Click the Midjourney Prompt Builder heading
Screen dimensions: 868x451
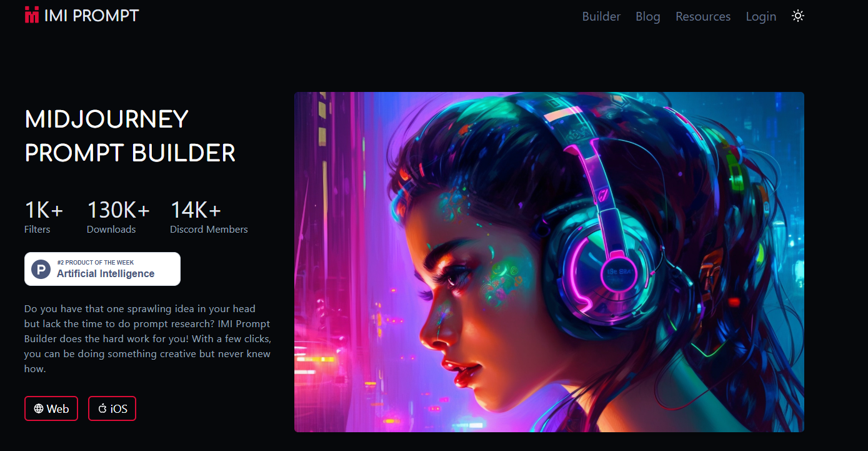[130, 136]
